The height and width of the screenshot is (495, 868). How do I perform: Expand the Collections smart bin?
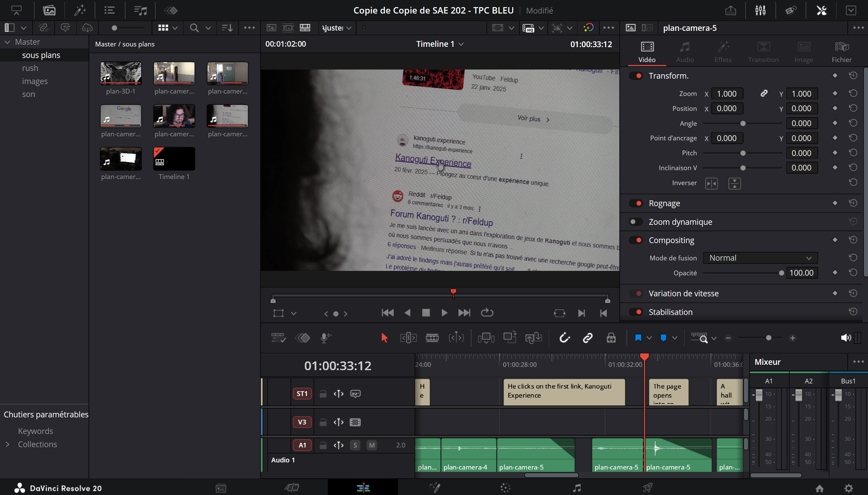[x=7, y=444]
